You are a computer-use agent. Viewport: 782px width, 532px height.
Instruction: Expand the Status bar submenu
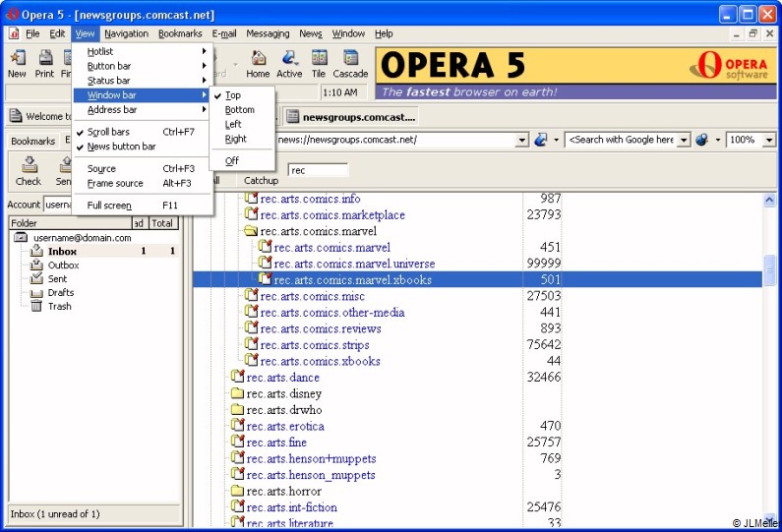pos(141,81)
